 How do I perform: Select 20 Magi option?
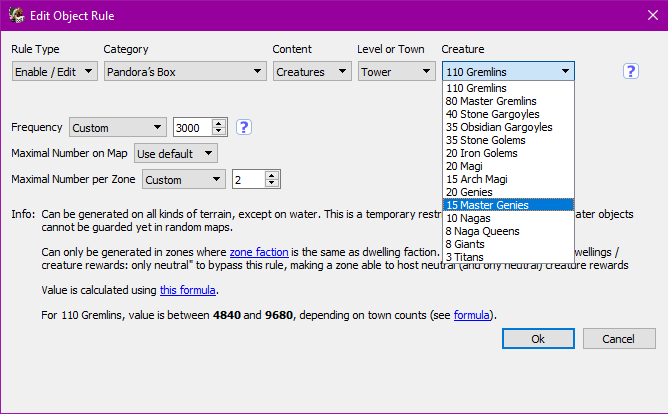(x=508, y=166)
